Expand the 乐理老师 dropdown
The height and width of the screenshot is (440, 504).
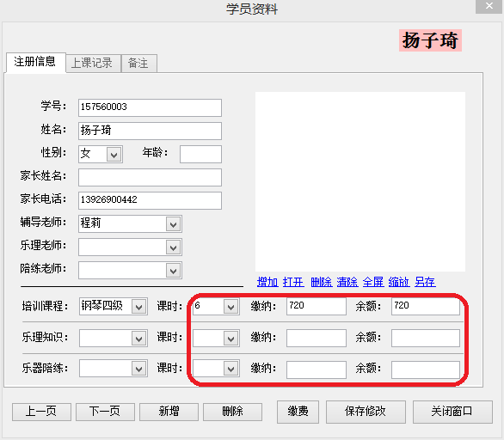click(x=173, y=247)
